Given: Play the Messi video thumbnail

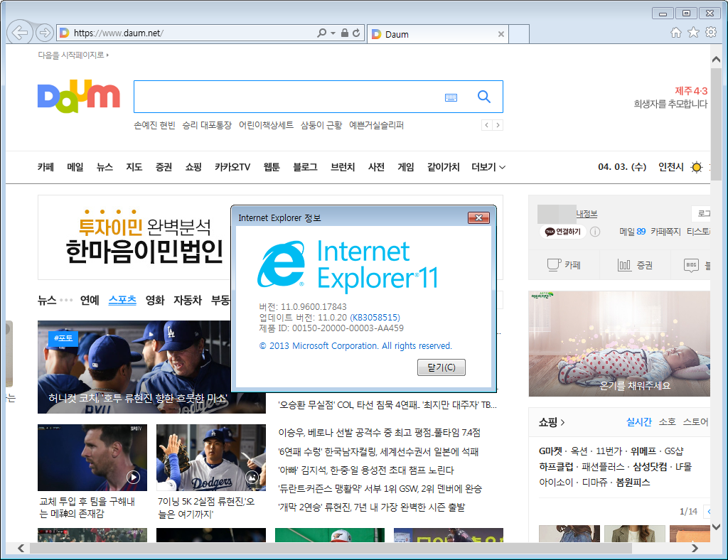Looking at the screenshot, I should pyautogui.click(x=92, y=458).
